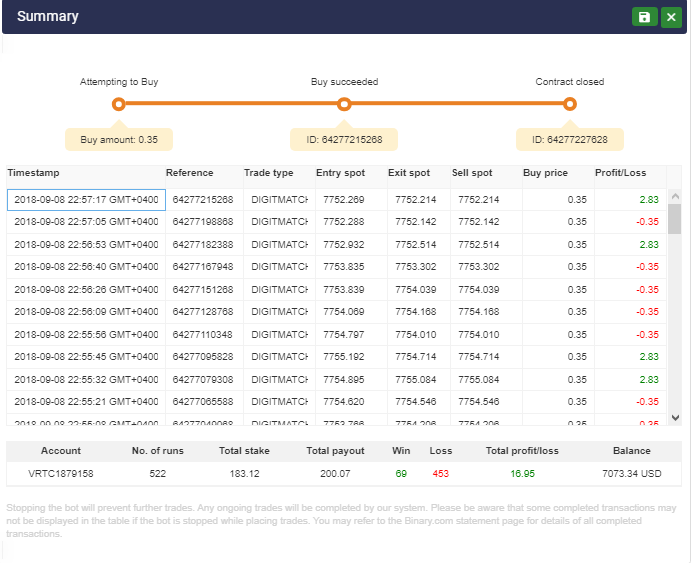This screenshot has height=563, width=691.
Task: Click the Contract closed step circle
Action: [570, 104]
